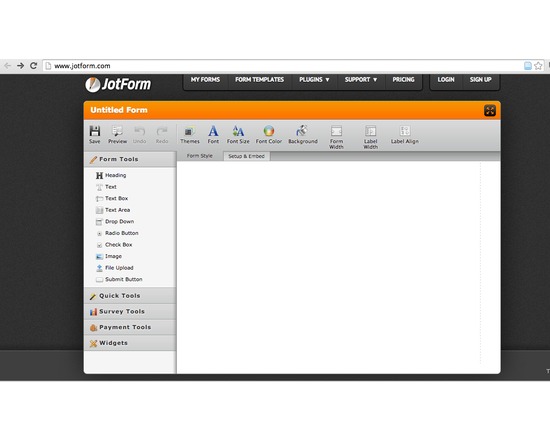Open the Support dropdown menu

coord(361,80)
